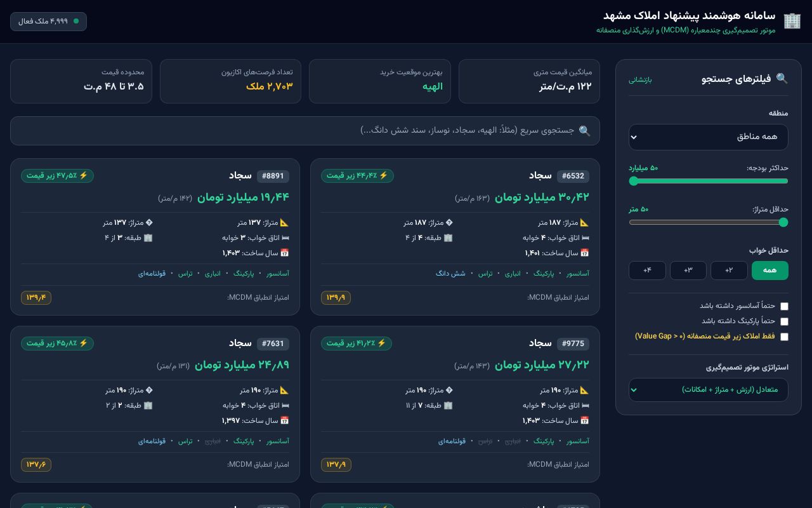Click the lightning icon on card #7631's badge
The image size is (812, 508).
83,343
